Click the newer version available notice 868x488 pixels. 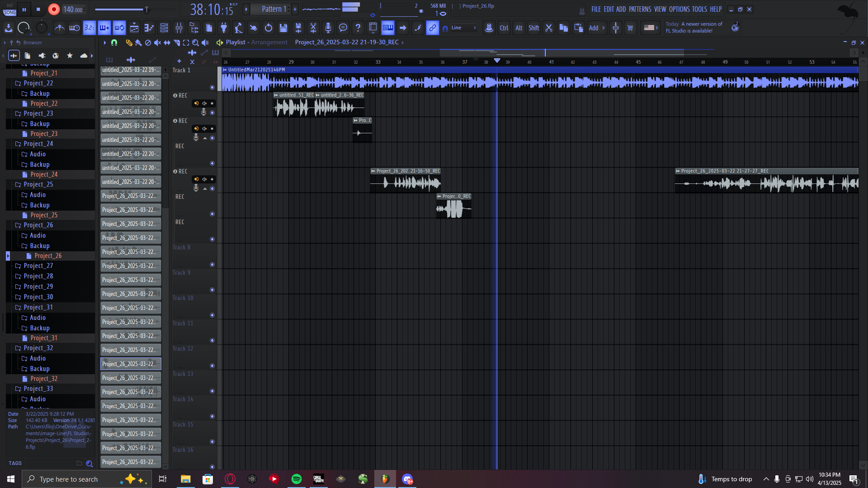click(694, 28)
